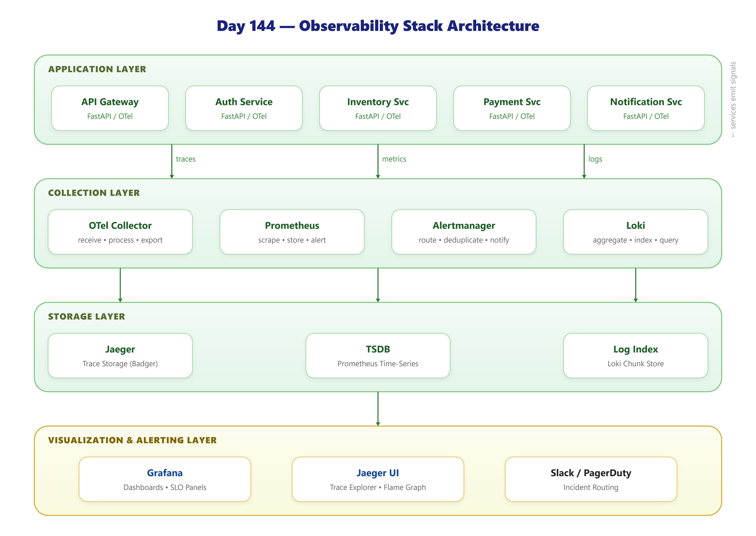Select the Notification Svc node
The width and height of the screenshot is (756, 536).
[x=646, y=108]
